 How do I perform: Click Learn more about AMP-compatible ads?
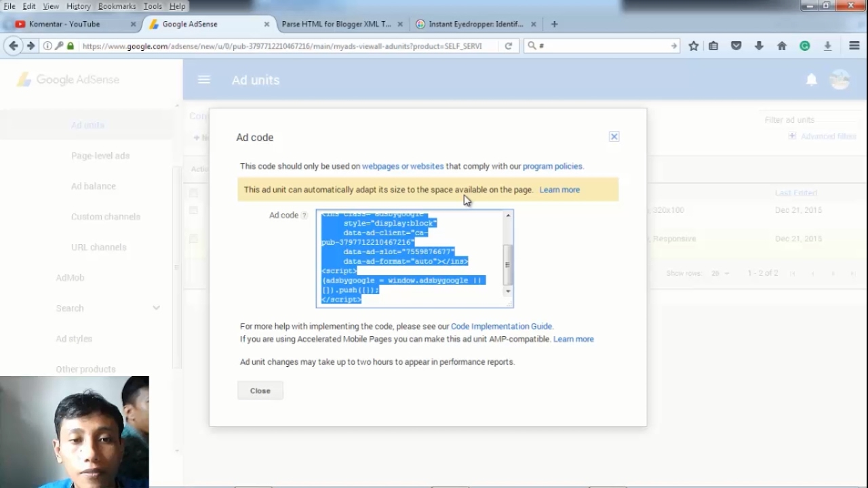(573, 339)
